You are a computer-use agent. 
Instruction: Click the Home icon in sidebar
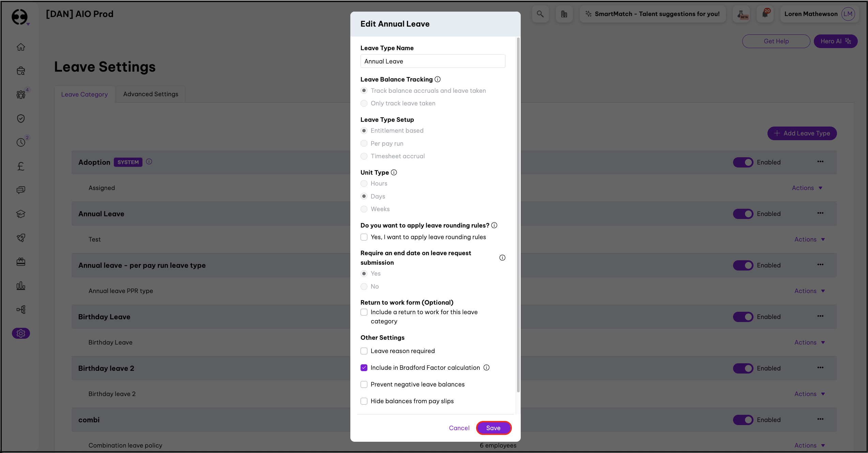21,47
